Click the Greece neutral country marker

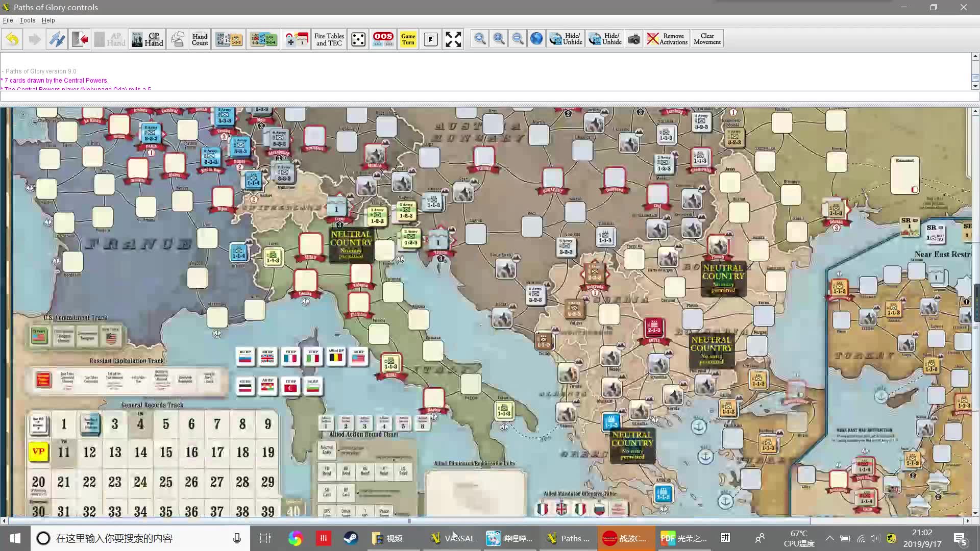tap(632, 446)
